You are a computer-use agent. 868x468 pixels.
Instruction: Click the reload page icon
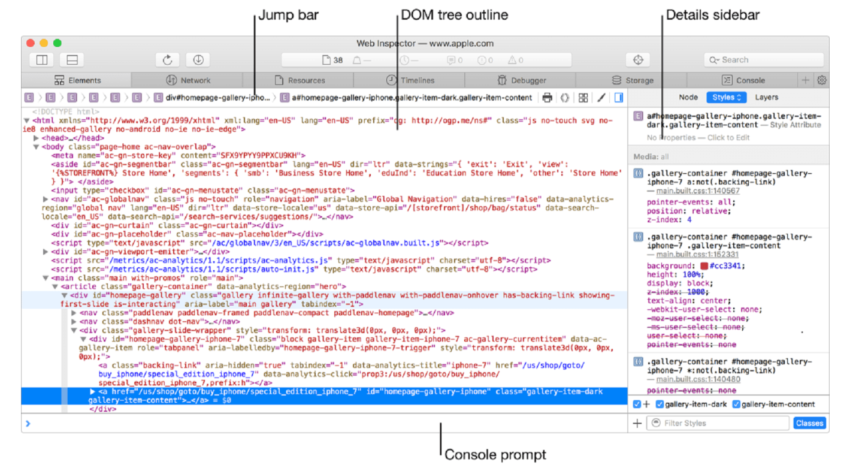click(168, 60)
